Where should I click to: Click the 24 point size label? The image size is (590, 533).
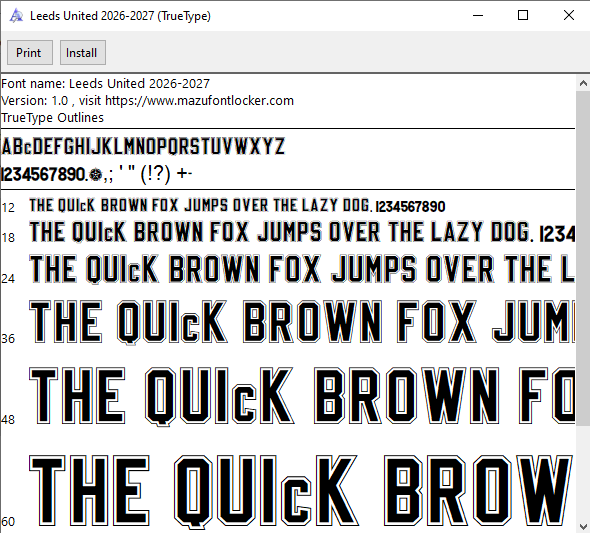pos(8,279)
